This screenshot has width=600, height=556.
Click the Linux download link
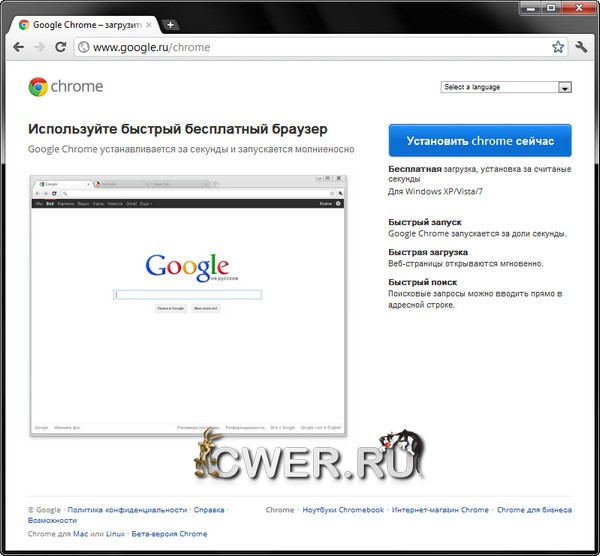[118, 534]
